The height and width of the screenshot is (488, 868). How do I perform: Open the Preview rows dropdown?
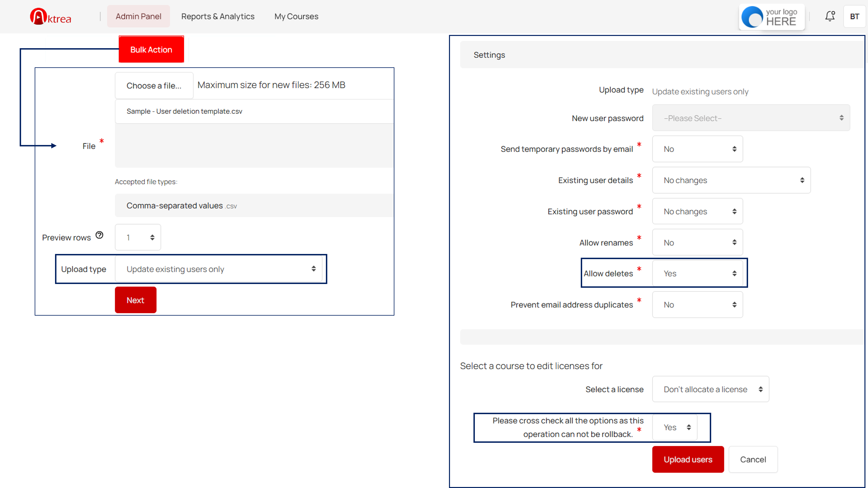[138, 237]
